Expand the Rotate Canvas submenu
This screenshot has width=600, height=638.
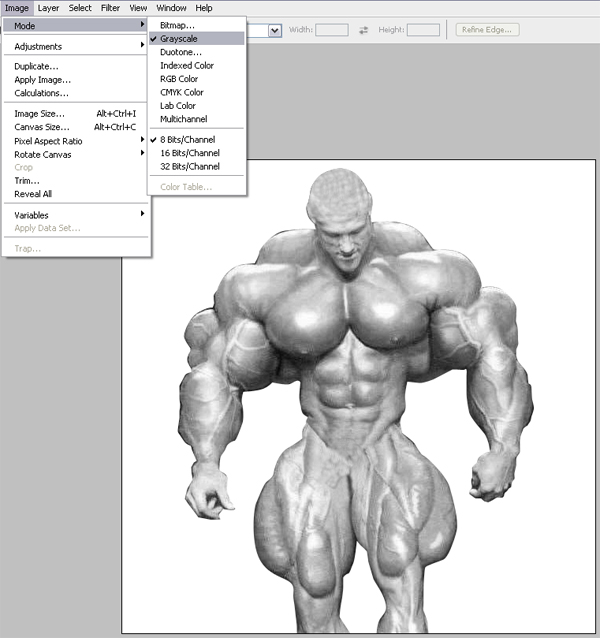75,155
